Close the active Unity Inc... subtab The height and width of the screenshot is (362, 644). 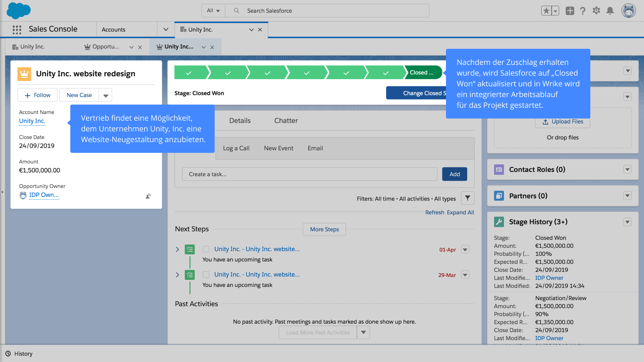point(212,47)
